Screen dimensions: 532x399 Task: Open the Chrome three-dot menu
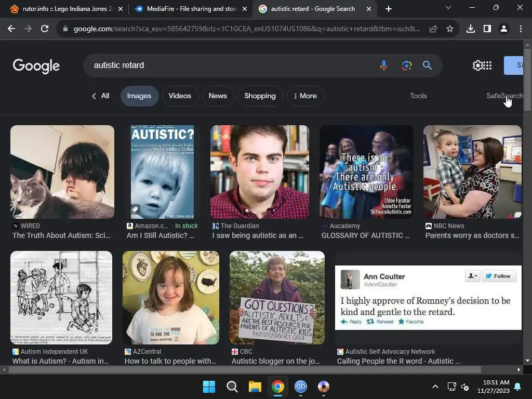(x=521, y=29)
